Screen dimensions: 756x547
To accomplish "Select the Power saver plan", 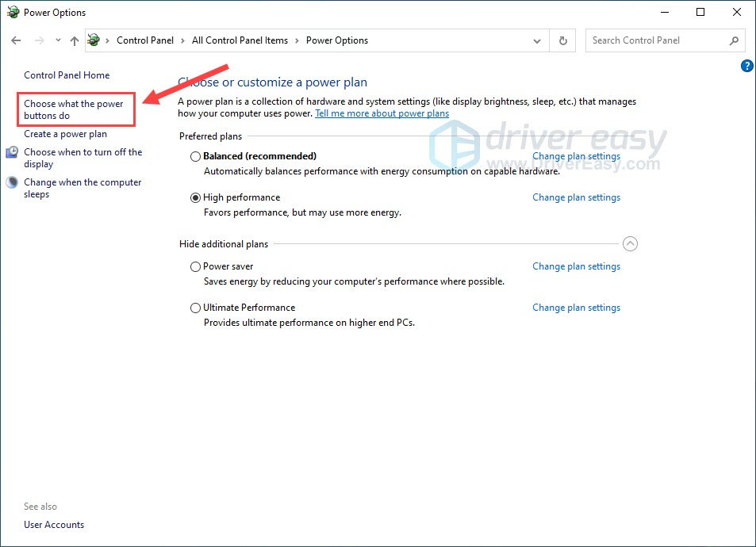I will [195, 266].
